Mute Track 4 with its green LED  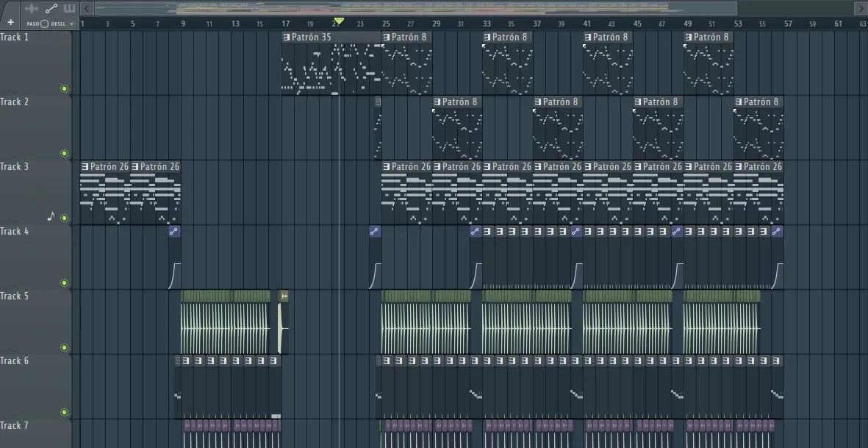64,283
